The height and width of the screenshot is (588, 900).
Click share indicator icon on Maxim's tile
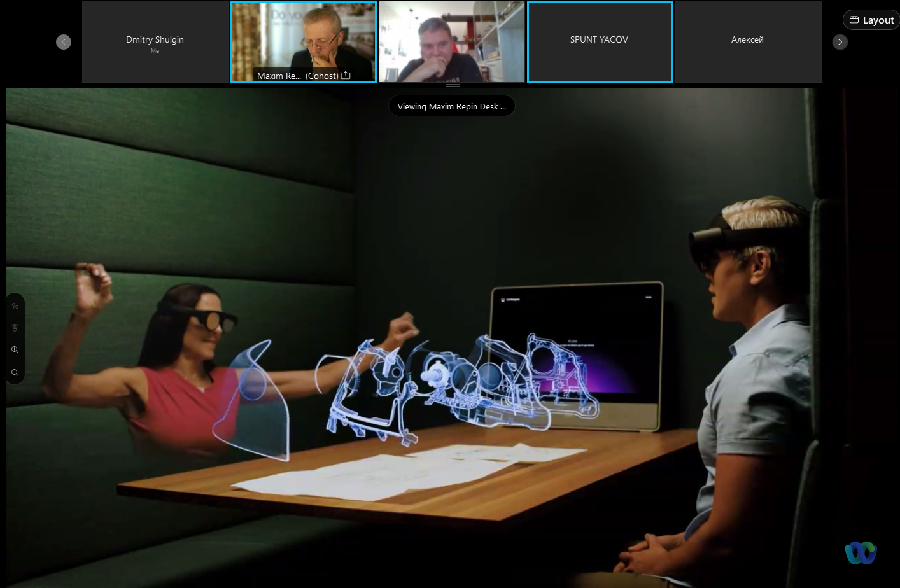pyautogui.click(x=346, y=75)
